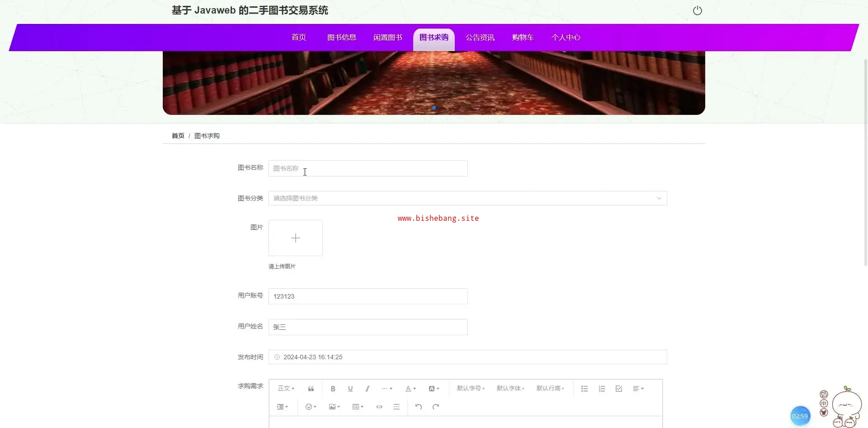The height and width of the screenshot is (428, 868).
Task: Expand the 图书分类 category select box
Action: point(468,198)
